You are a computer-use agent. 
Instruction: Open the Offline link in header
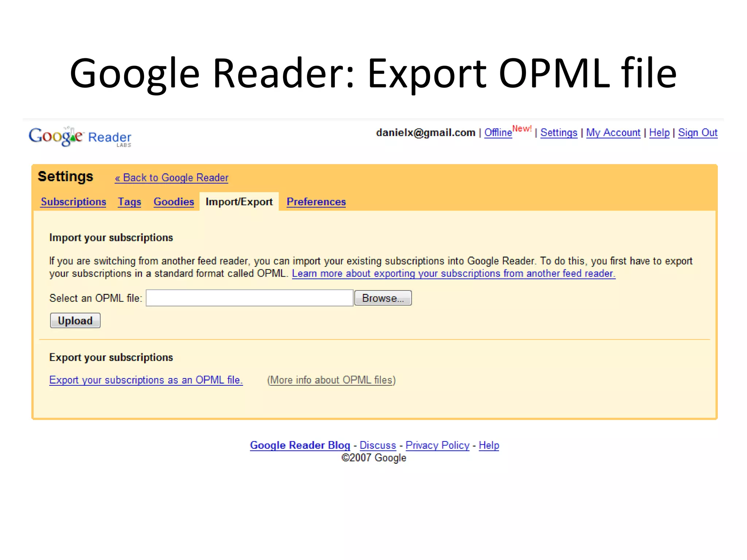498,133
